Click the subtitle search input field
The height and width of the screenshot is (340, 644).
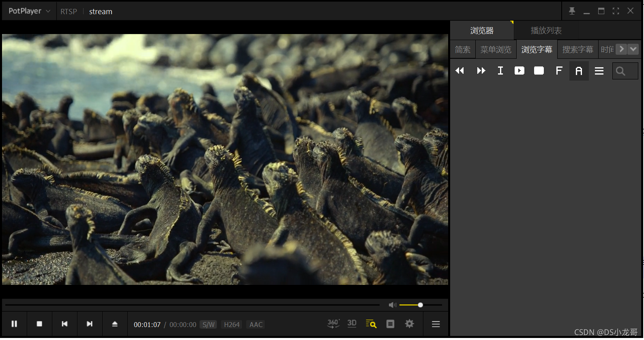coord(625,71)
